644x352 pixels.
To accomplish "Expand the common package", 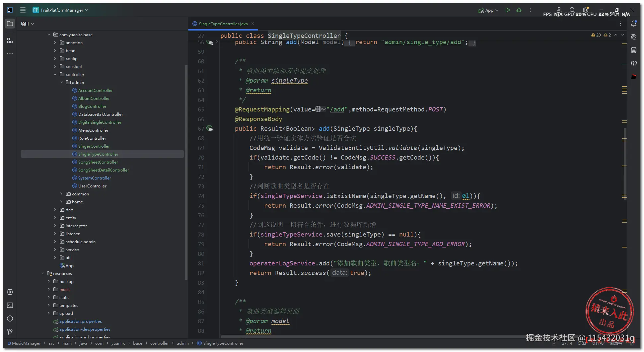I will click(x=61, y=194).
